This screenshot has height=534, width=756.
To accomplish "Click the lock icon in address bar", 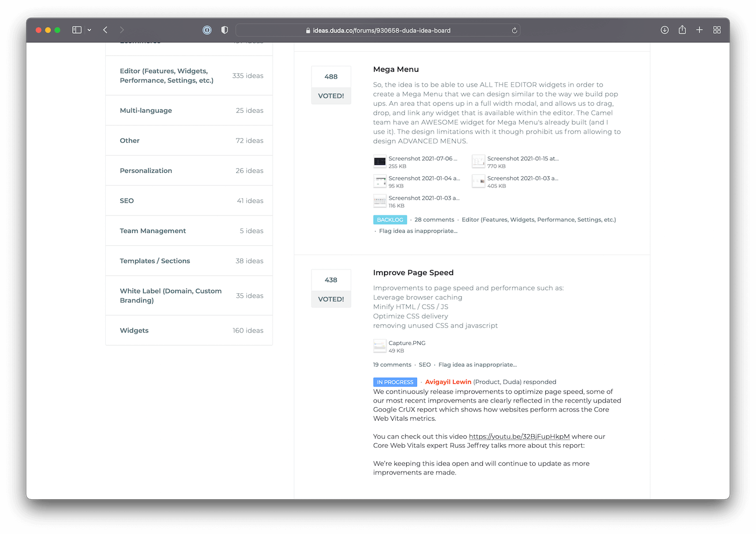I will [x=308, y=31].
